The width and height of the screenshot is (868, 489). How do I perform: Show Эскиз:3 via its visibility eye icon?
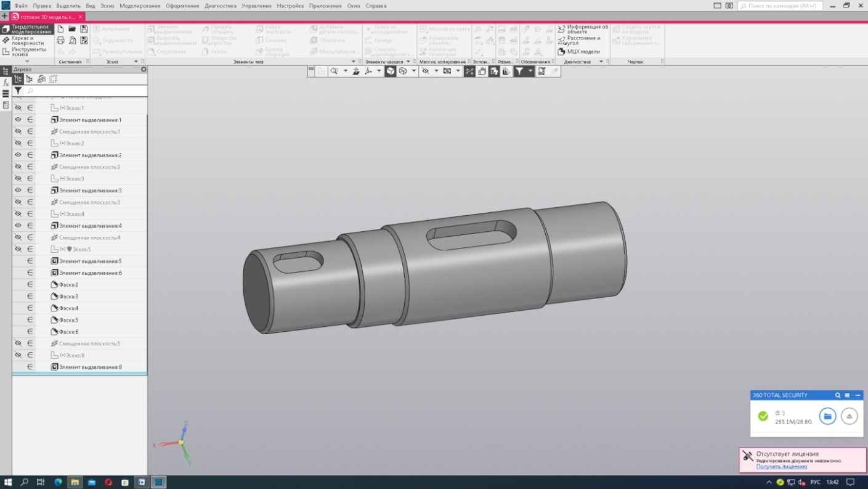(x=18, y=179)
